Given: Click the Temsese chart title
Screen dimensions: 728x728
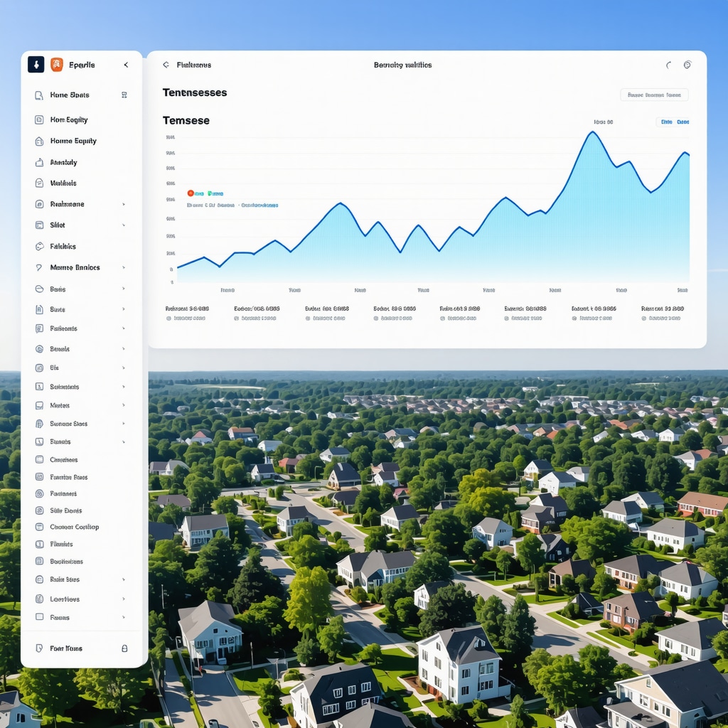Looking at the screenshot, I should tap(186, 121).
